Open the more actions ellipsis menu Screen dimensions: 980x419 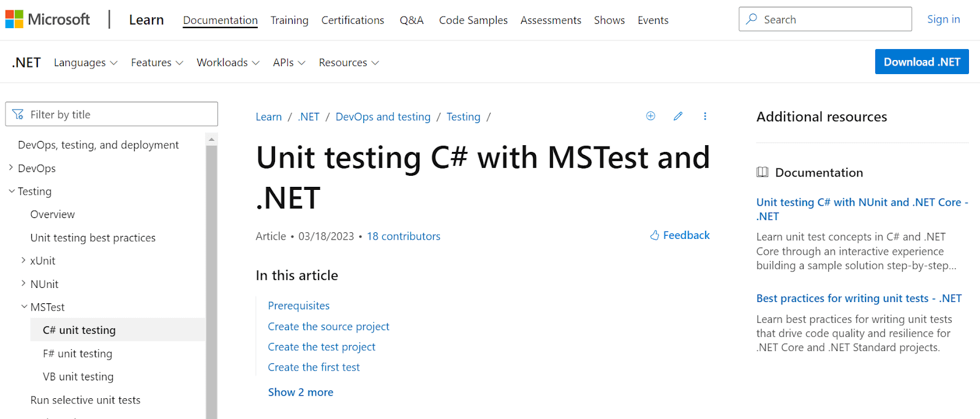pyautogui.click(x=705, y=116)
